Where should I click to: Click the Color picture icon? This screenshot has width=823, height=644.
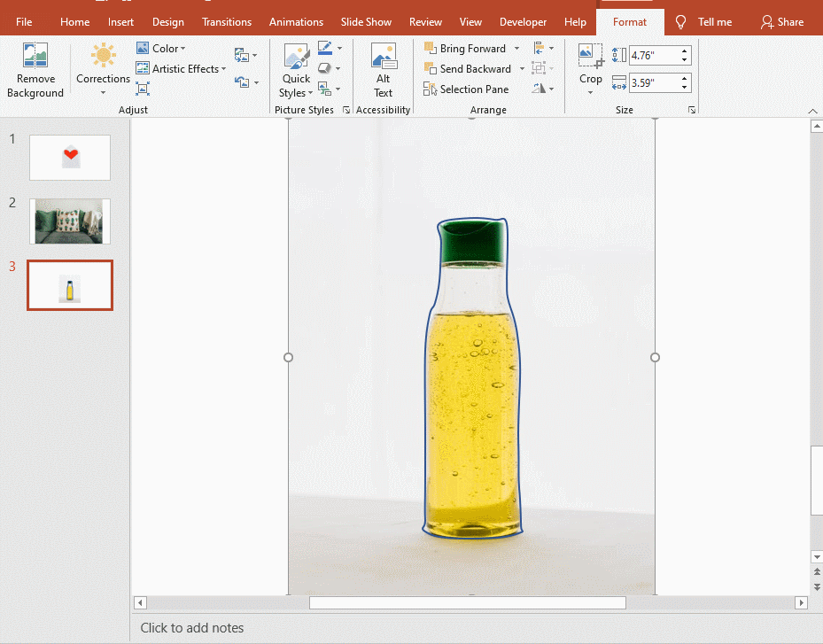pos(143,48)
